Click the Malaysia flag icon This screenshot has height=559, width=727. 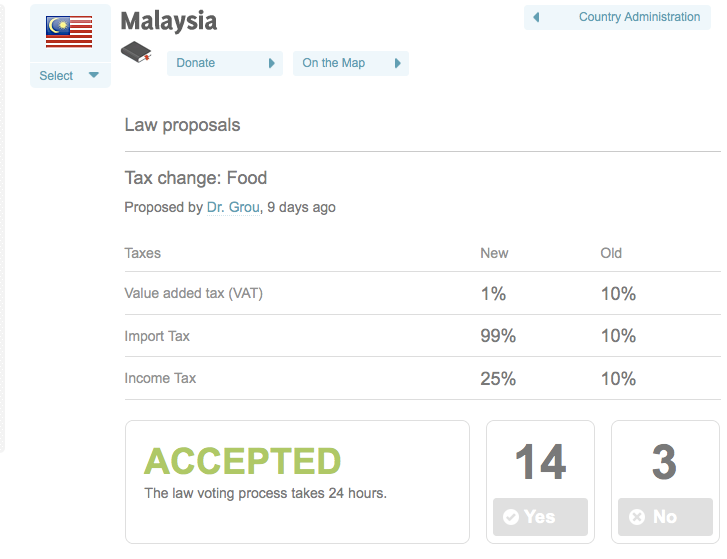click(x=69, y=32)
